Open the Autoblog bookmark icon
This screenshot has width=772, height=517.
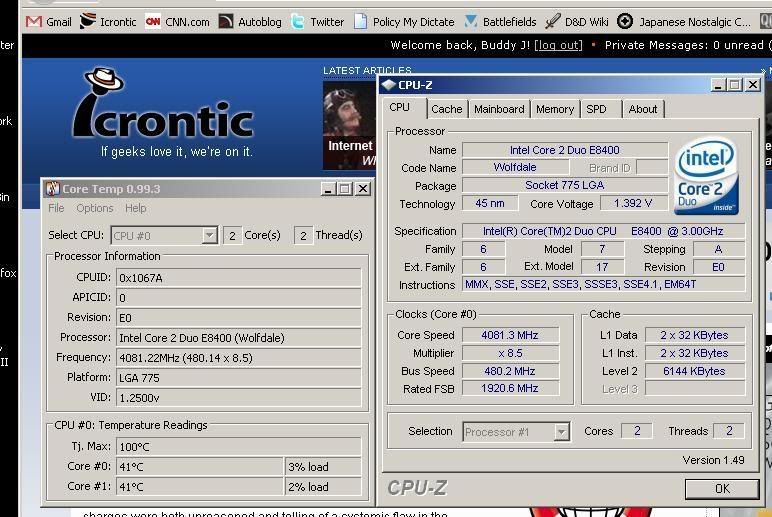click(x=225, y=22)
